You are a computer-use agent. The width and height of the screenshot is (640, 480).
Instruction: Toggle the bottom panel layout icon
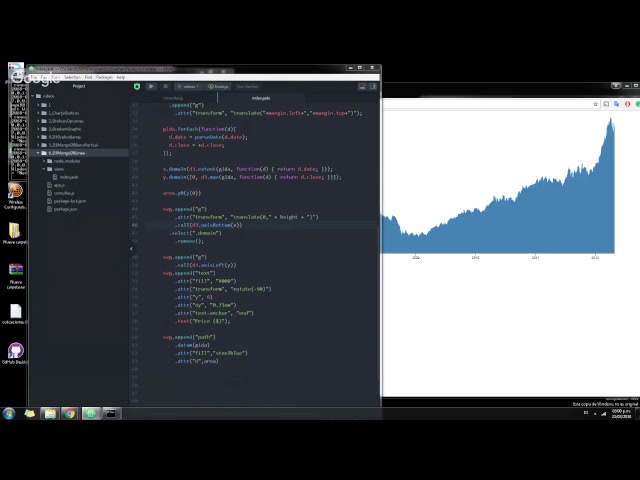(362, 86)
